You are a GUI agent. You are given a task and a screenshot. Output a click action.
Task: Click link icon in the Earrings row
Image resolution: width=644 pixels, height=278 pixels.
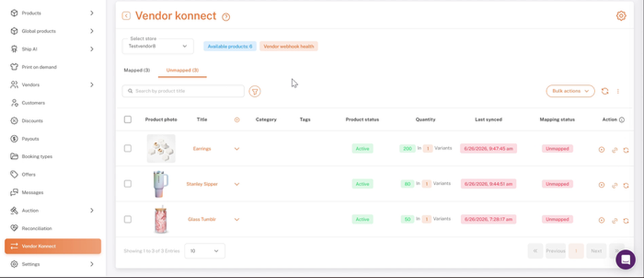pos(614,150)
